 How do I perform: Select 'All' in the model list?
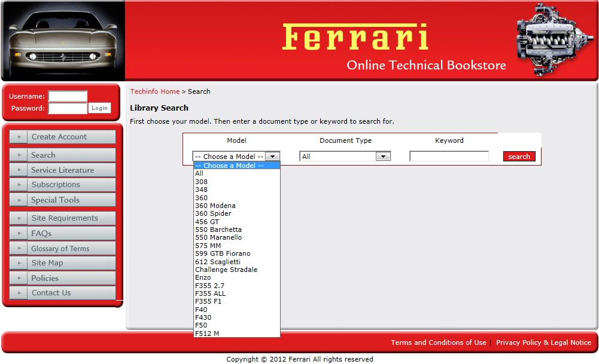tap(237, 173)
